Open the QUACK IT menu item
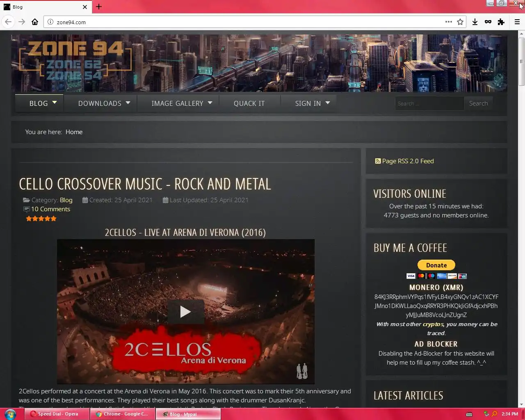The image size is (525, 420). click(x=249, y=103)
